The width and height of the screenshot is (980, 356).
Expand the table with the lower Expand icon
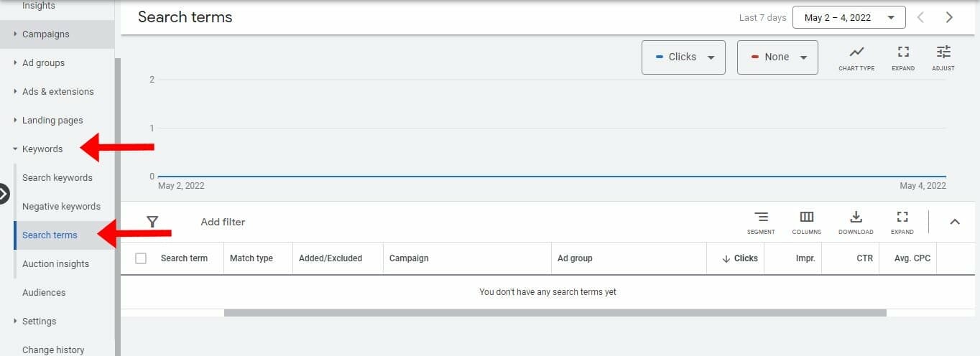[x=902, y=222]
